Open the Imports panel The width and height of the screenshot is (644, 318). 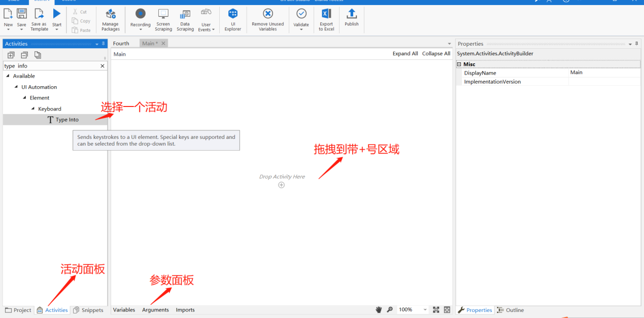click(185, 310)
